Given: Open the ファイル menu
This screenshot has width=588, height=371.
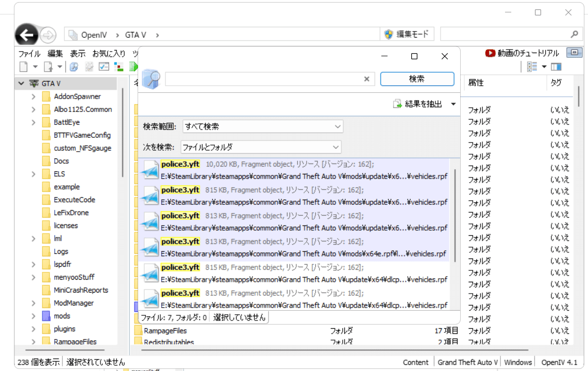Looking at the screenshot, I should pos(29,54).
